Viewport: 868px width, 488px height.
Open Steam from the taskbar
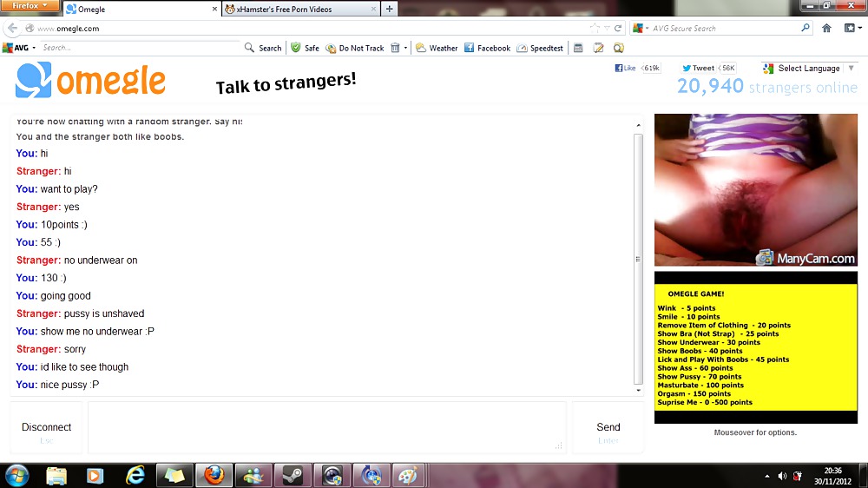[288, 475]
